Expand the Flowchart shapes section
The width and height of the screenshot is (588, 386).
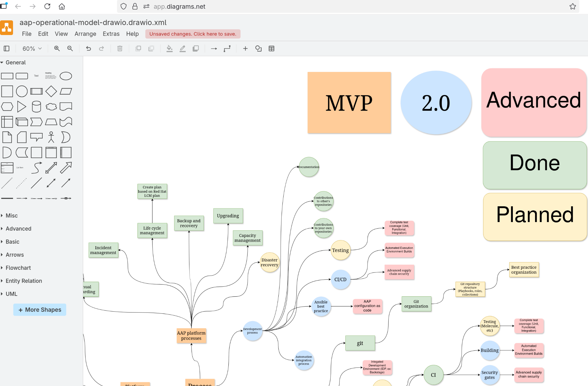[18, 268]
